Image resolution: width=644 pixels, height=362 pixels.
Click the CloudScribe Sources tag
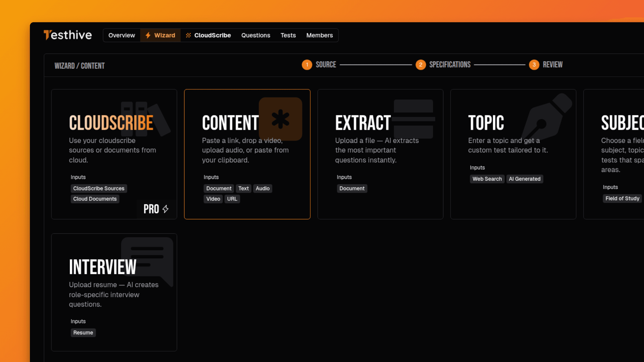(99, 188)
